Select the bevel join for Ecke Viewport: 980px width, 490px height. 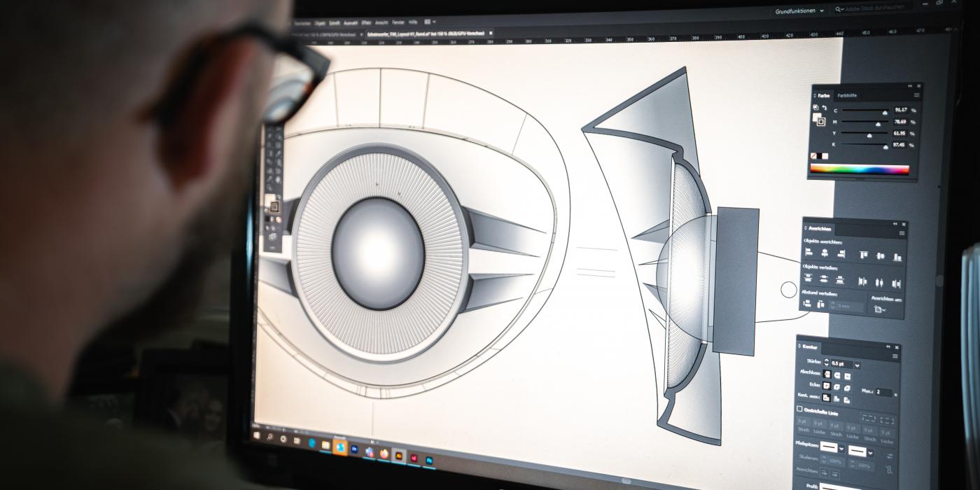coord(847,388)
